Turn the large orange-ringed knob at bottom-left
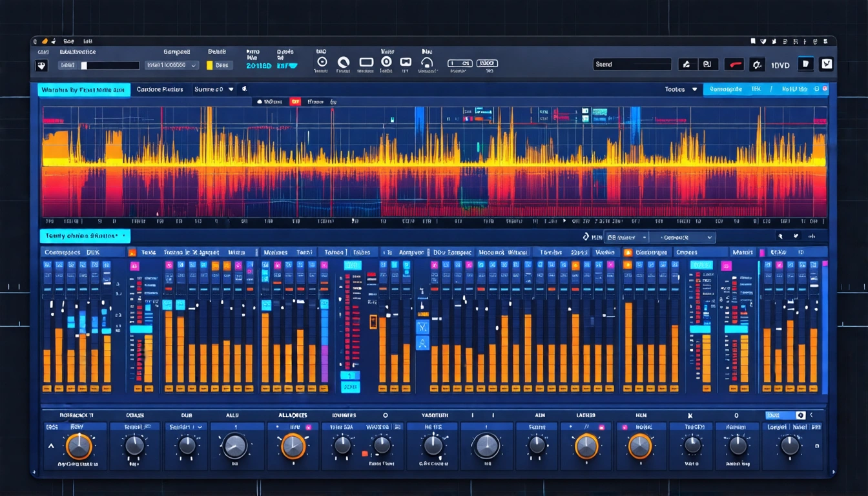Viewport: 868px width, 496px height. coord(79,446)
